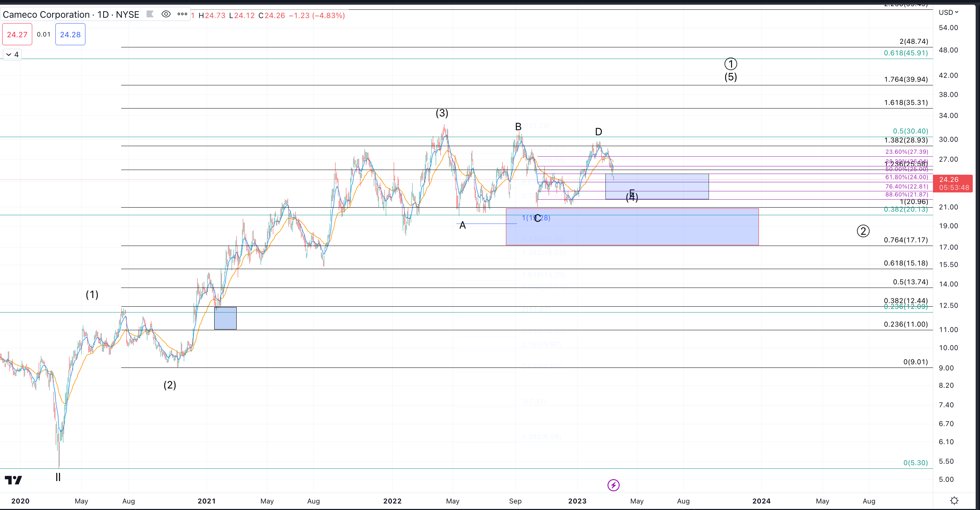The image size is (980, 510).
Task: Select the circled 1 wave label
Action: [730, 64]
